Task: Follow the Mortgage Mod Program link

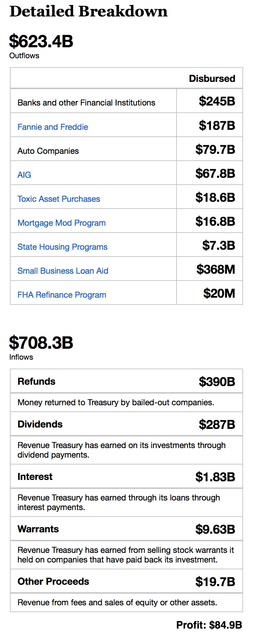Action: [x=61, y=223]
